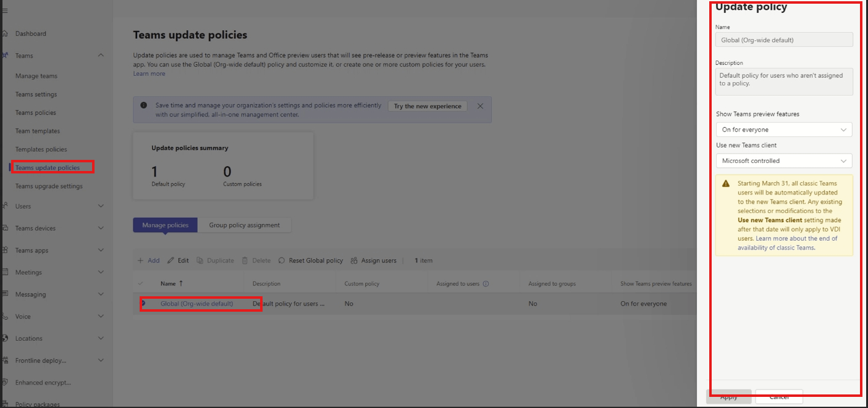This screenshot has height=408, width=868.
Task: Open Policy packages nav item
Action: [38, 404]
